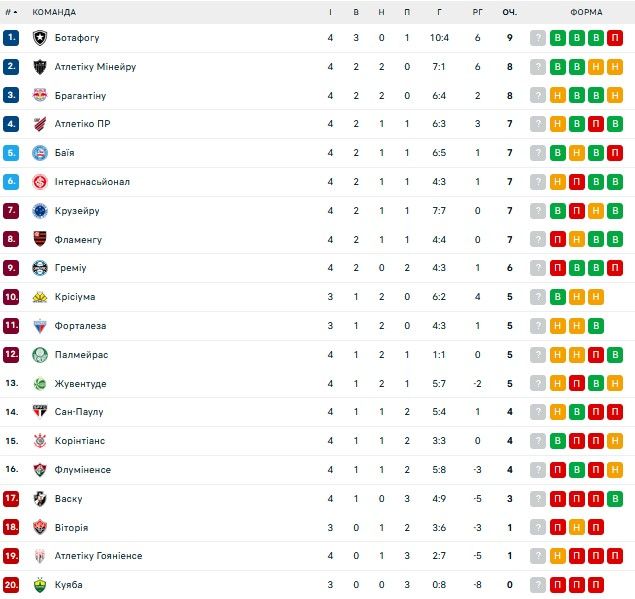Click the Крузейру team crest icon

(x=40, y=211)
